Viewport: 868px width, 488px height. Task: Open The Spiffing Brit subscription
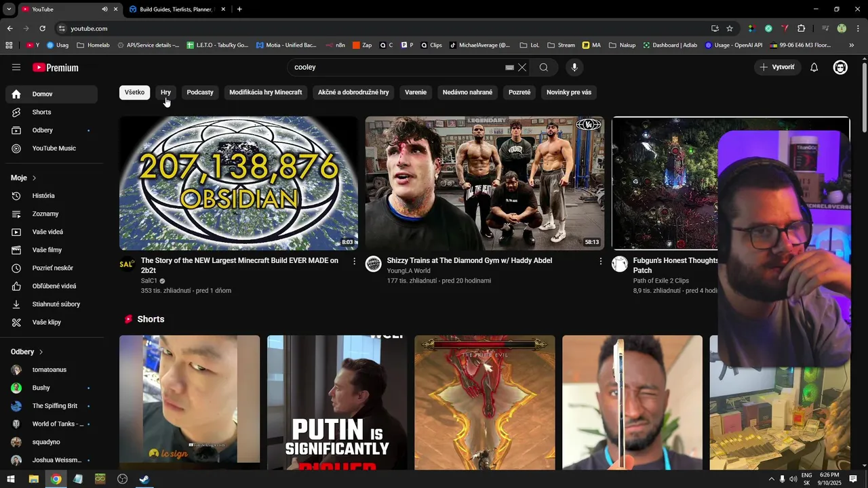pyautogui.click(x=52, y=406)
